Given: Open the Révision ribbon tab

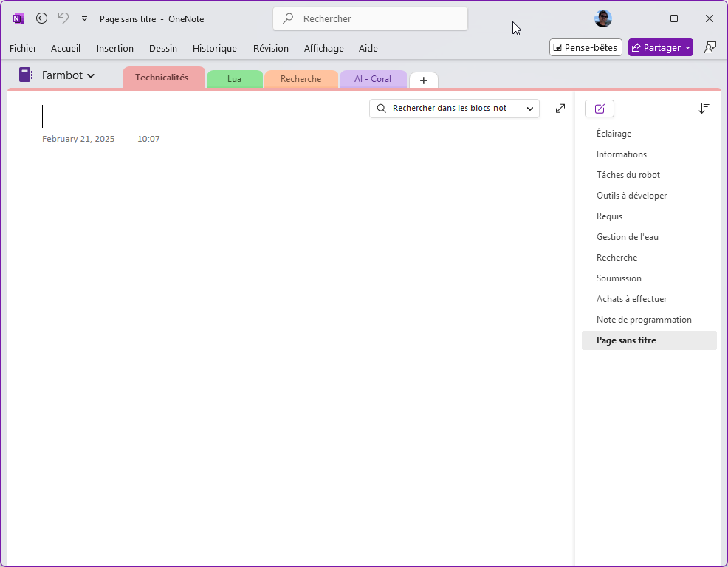Looking at the screenshot, I should [x=271, y=48].
